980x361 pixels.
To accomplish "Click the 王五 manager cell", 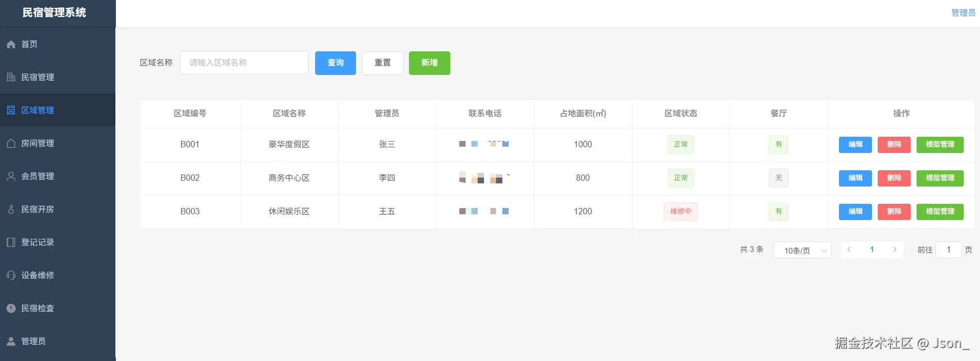I will pyautogui.click(x=387, y=212).
